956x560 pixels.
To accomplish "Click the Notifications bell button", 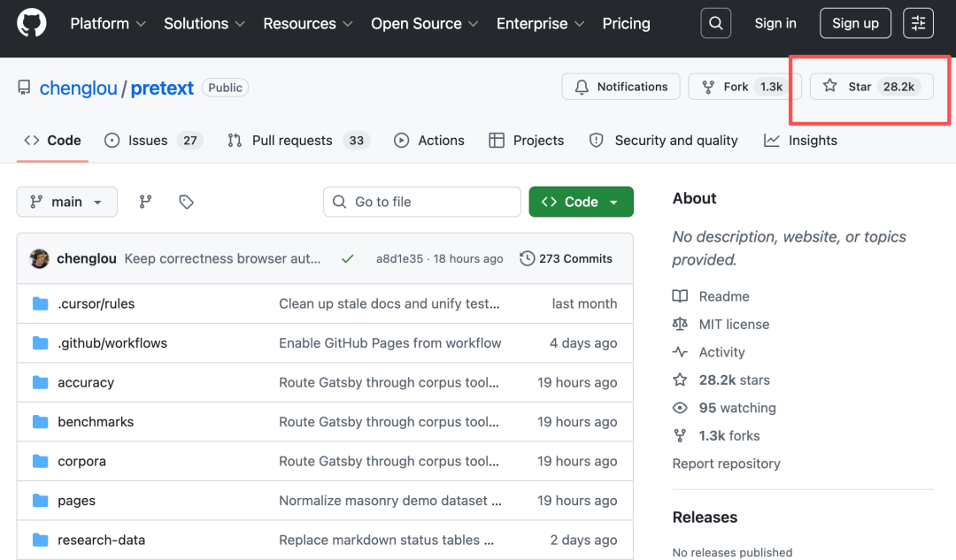I will coord(621,87).
